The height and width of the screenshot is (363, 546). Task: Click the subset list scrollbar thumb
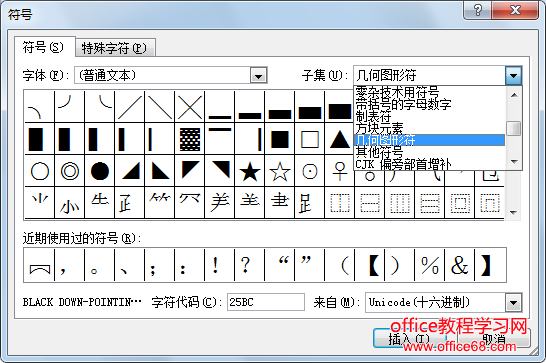coord(514,129)
